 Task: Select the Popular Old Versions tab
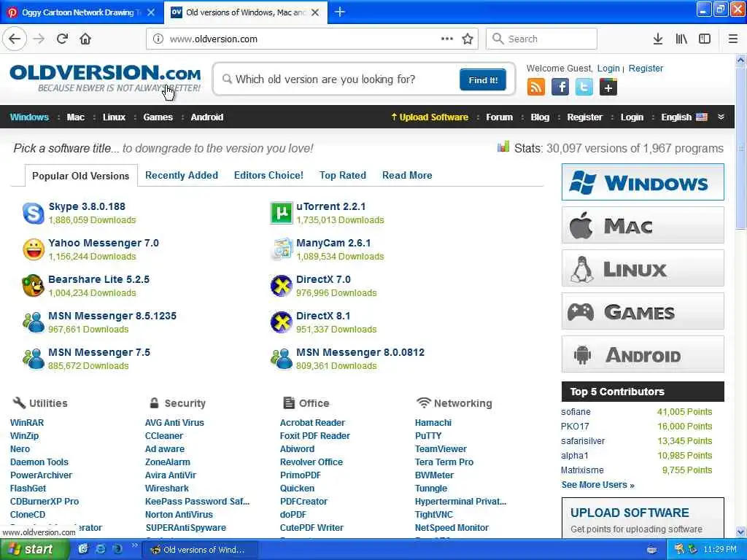(81, 176)
